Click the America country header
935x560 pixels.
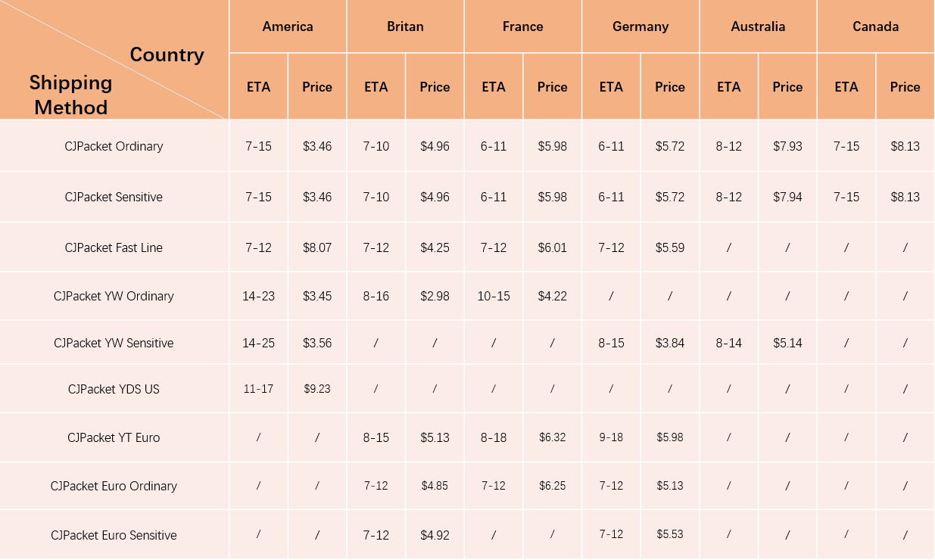tap(288, 26)
